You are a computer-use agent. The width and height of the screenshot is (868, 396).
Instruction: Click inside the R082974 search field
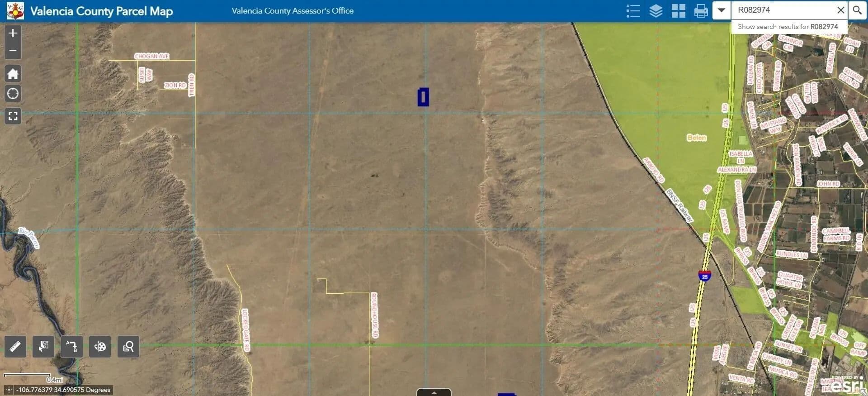pos(784,10)
